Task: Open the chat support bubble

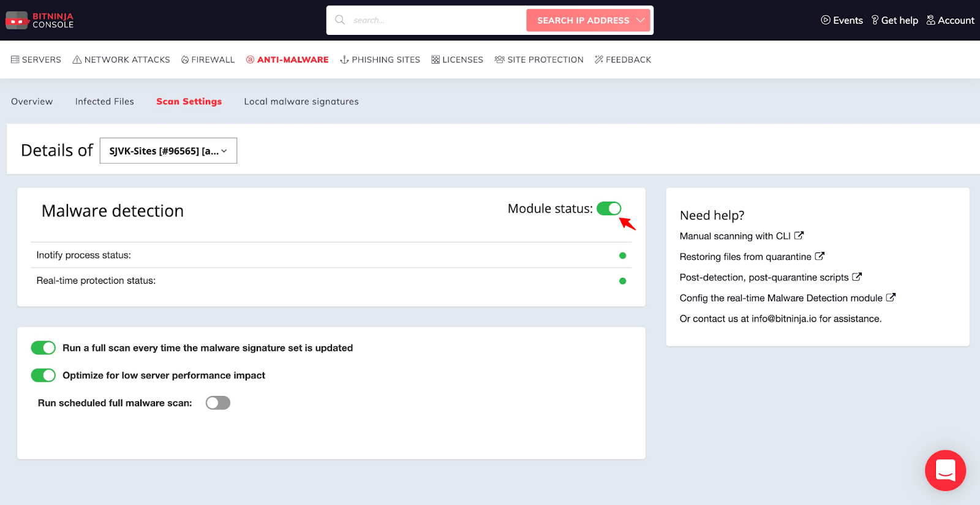Action: point(945,471)
